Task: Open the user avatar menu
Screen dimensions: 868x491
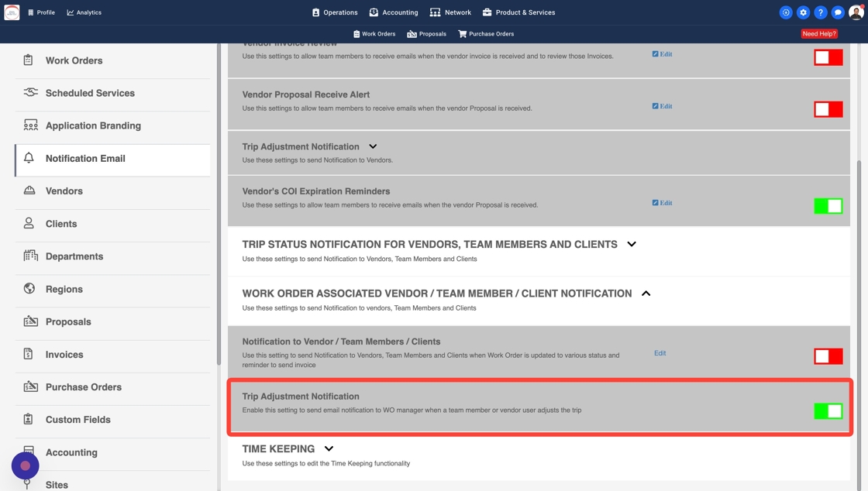Action: (x=856, y=12)
